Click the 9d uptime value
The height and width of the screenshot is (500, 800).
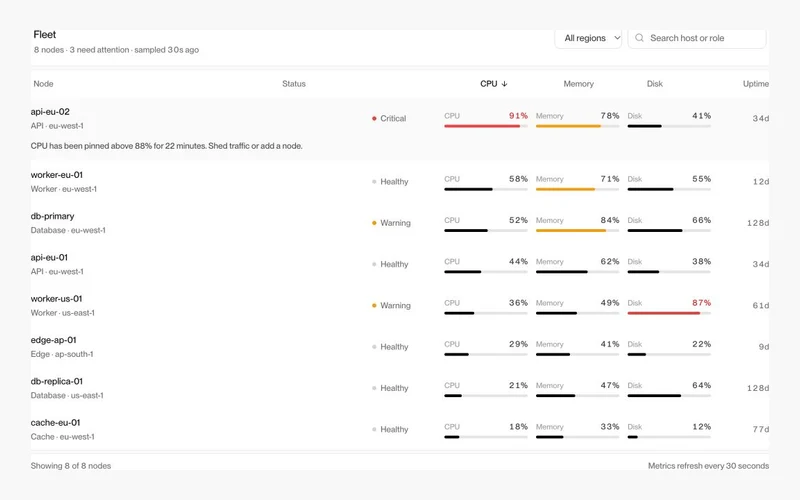pyautogui.click(x=764, y=347)
